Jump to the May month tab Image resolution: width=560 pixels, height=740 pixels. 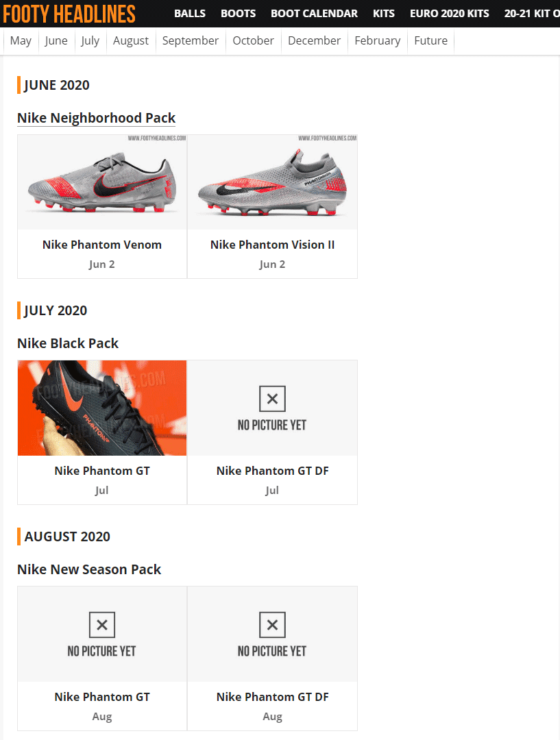click(21, 41)
